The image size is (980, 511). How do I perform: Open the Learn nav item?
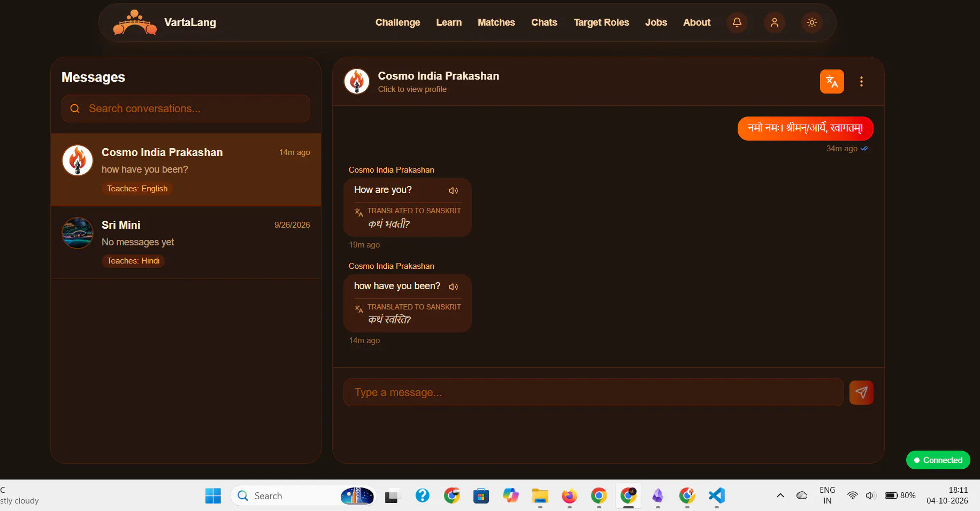(x=449, y=22)
